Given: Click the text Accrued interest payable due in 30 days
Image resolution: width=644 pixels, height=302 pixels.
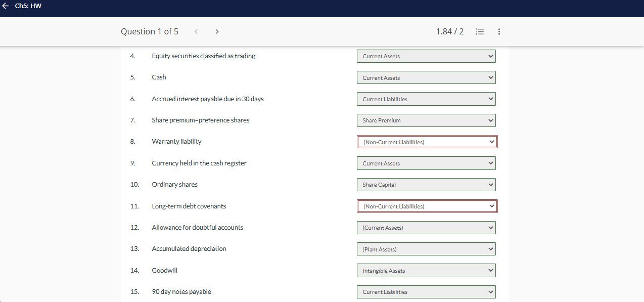Looking at the screenshot, I should [x=208, y=99].
